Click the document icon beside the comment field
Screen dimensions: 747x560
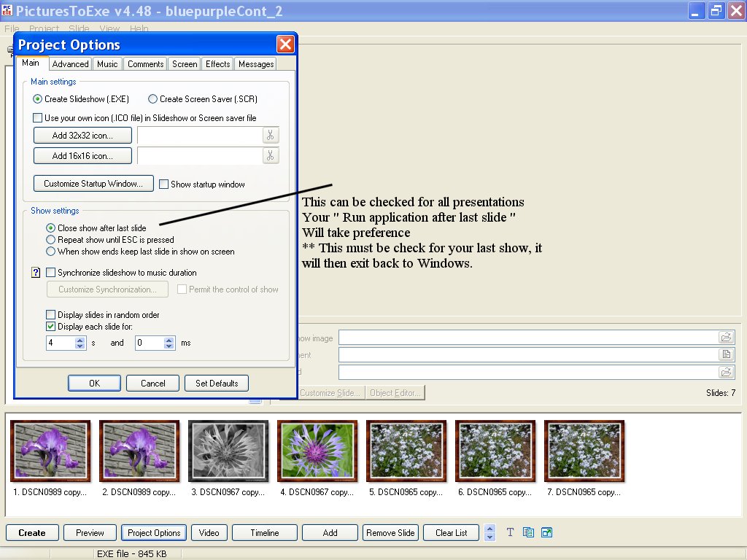pos(726,354)
